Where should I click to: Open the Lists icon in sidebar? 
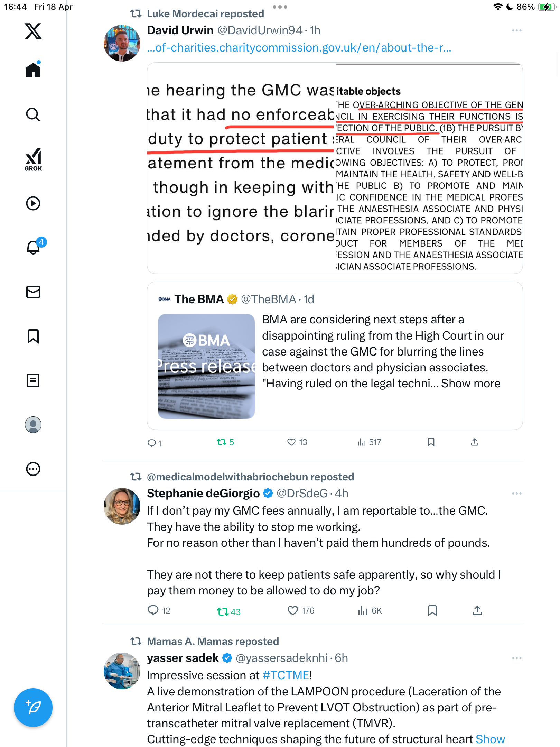pos(33,380)
